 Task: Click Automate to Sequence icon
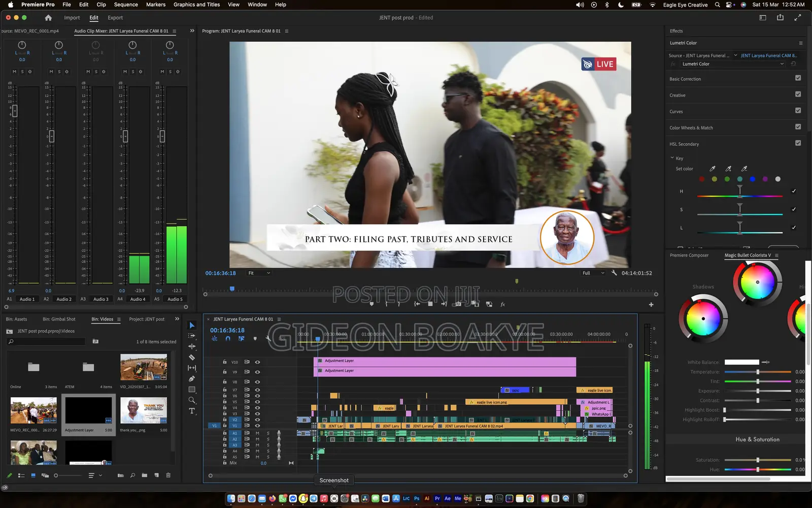[121, 475]
